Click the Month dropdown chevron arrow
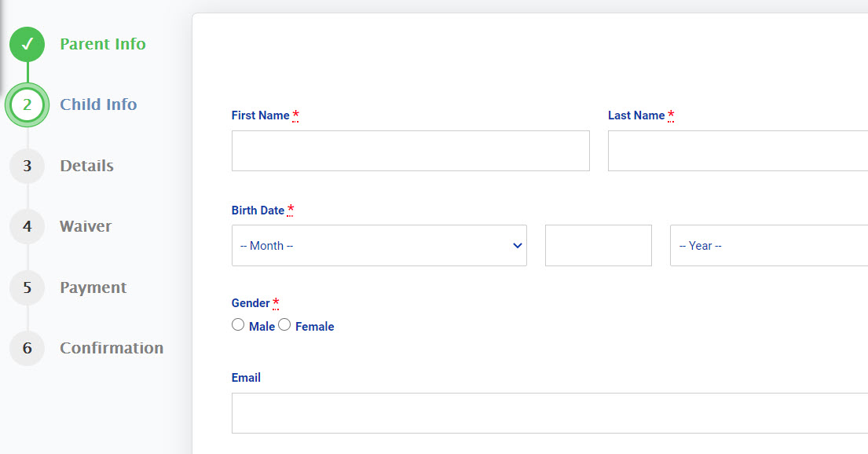The width and height of the screenshot is (868, 454). pos(518,245)
